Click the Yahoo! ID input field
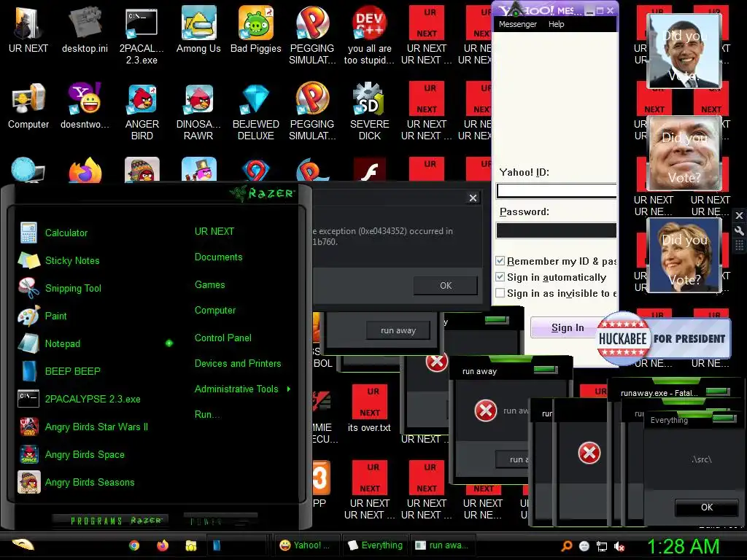The width and height of the screenshot is (747, 560). 557,191
